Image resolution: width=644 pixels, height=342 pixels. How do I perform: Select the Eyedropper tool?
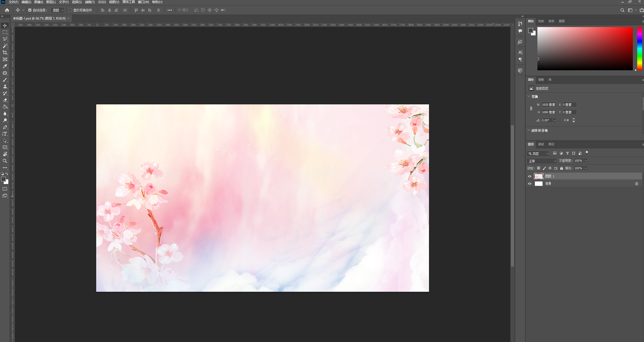[x=5, y=66]
